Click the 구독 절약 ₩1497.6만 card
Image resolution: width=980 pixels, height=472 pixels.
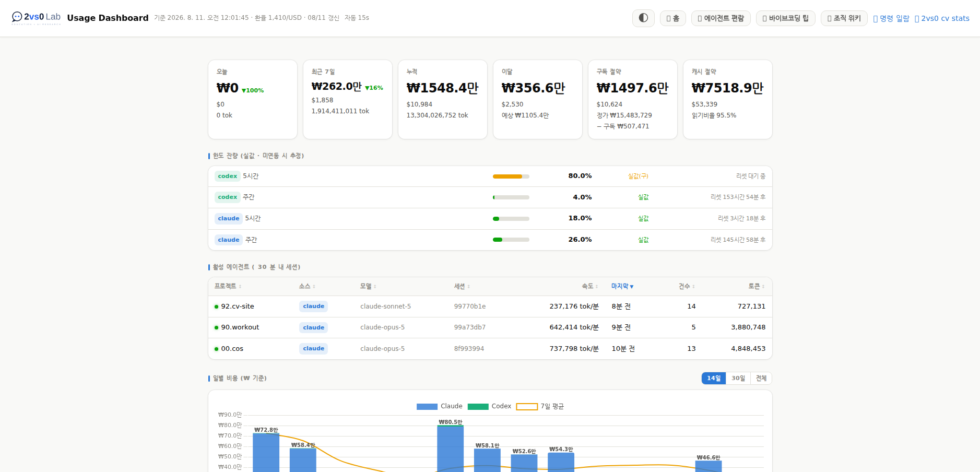click(633, 99)
